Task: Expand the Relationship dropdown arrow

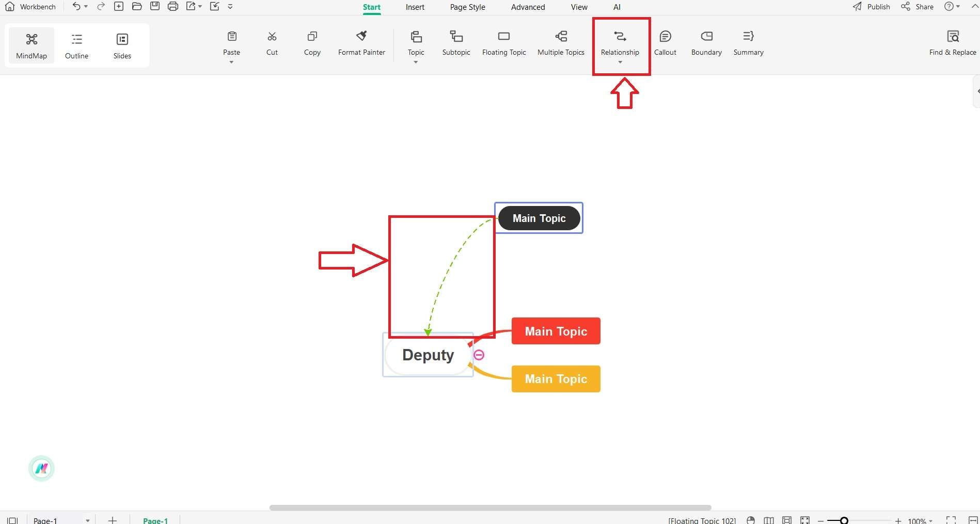Action: tap(620, 62)
